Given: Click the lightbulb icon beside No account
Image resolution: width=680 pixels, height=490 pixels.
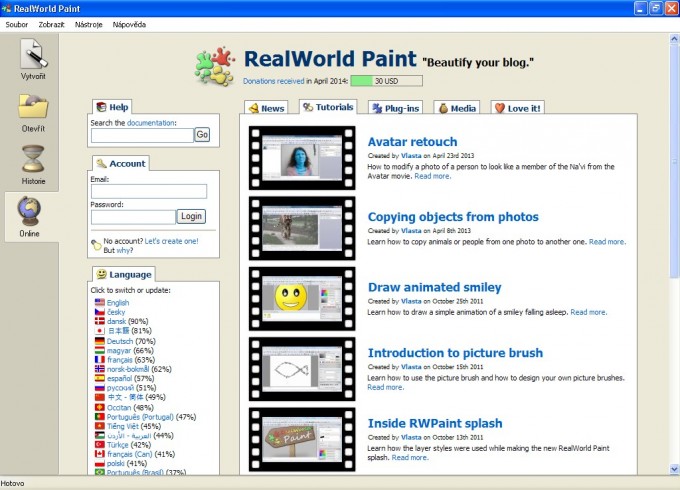Looking at the screenshot, I should (96, 245).
